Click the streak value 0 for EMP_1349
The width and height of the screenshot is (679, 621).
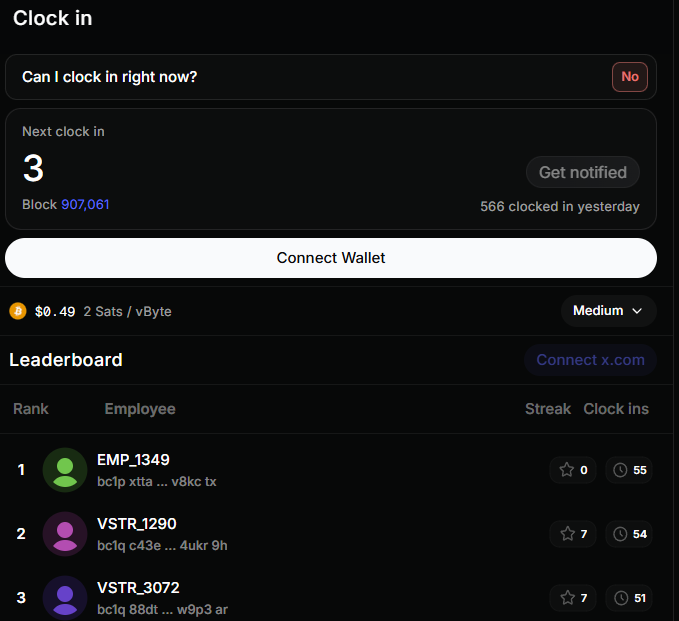point(584,470)
